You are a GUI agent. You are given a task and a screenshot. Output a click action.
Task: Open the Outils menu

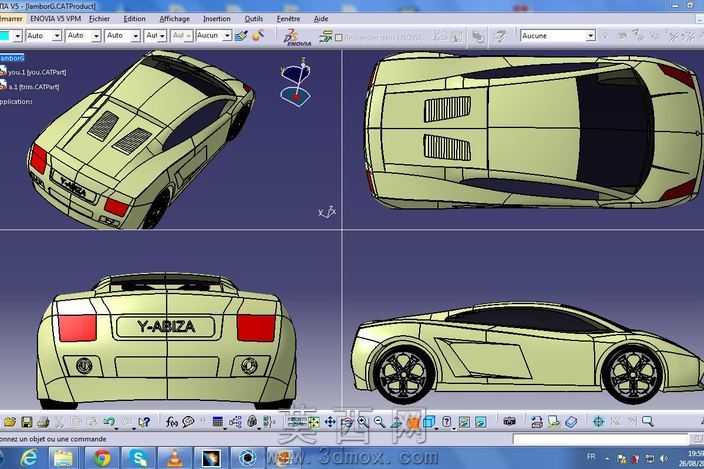pyautogui.click(x=254, y=19)
